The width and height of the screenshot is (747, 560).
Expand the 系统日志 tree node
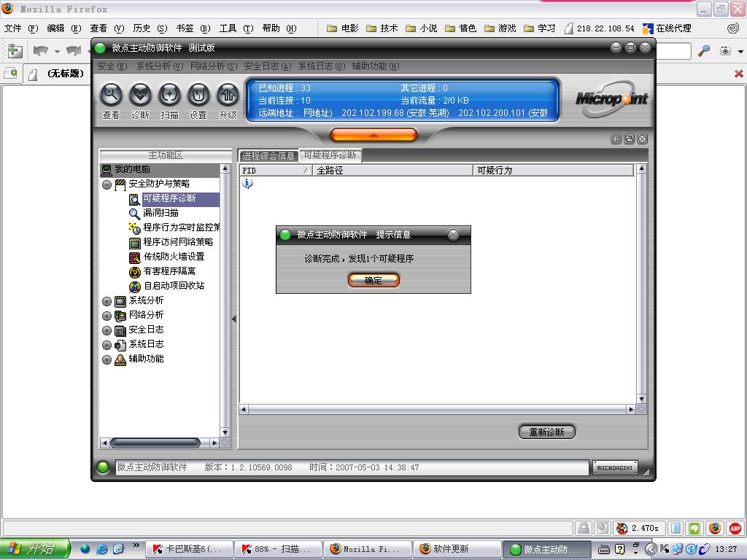(107, 345)
